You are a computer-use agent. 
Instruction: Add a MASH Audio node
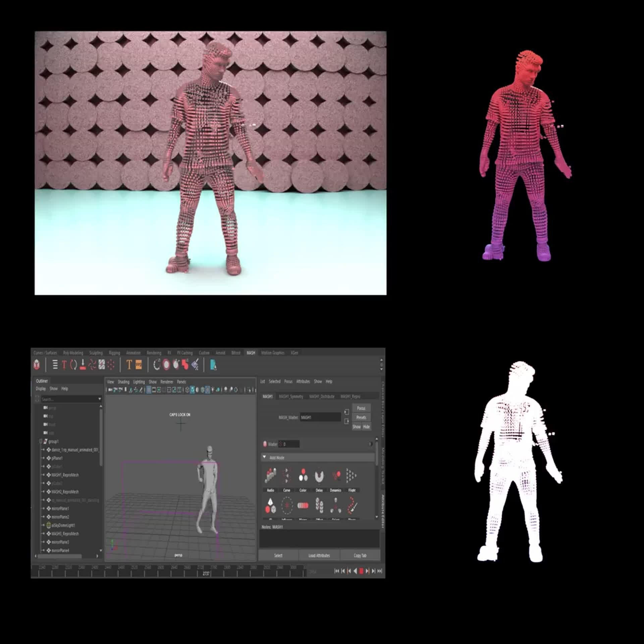click(270, 476)
